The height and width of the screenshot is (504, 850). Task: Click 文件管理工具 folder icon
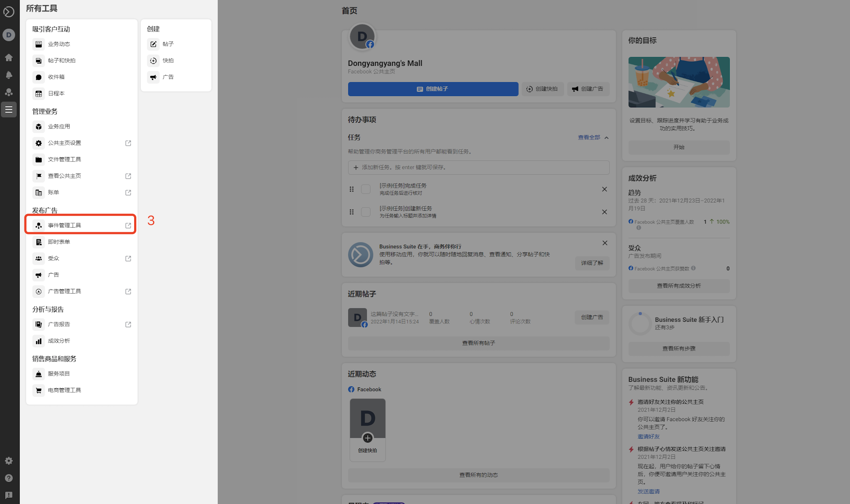coord(38,160)
